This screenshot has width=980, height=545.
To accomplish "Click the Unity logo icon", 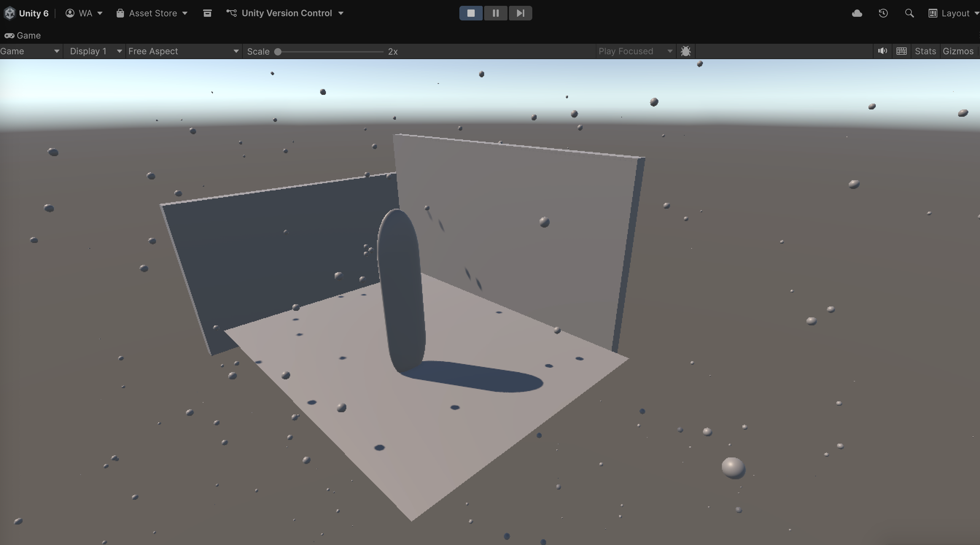I will 9,13.
